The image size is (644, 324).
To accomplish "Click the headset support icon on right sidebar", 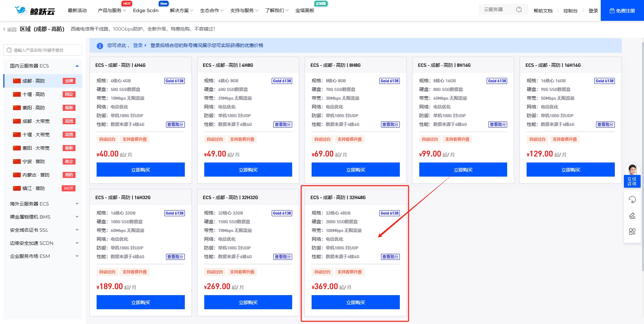I will [x=632, y=199].
